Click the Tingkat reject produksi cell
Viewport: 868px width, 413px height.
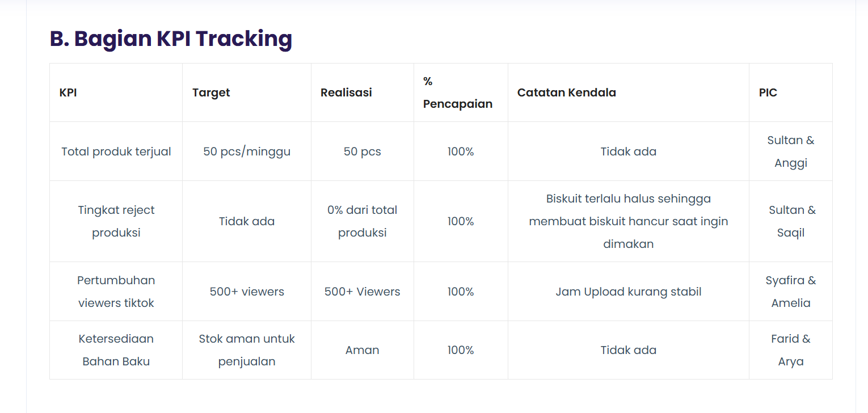(116, 221)
